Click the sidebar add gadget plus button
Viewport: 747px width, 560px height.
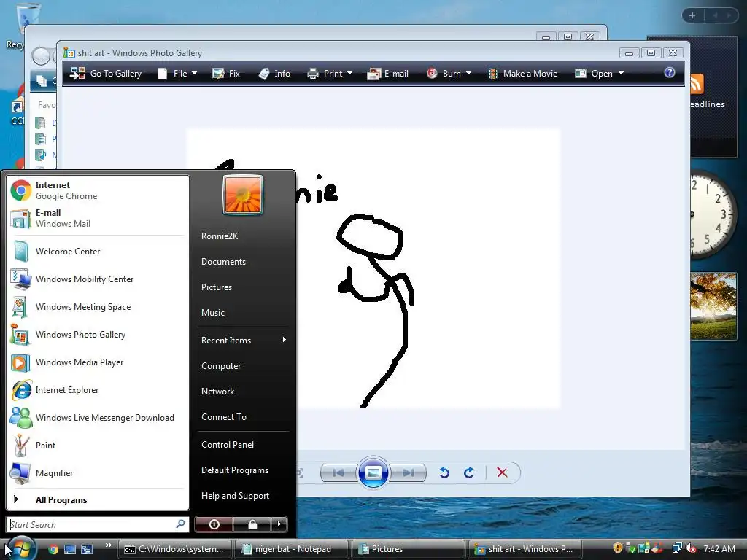(692, 15)
